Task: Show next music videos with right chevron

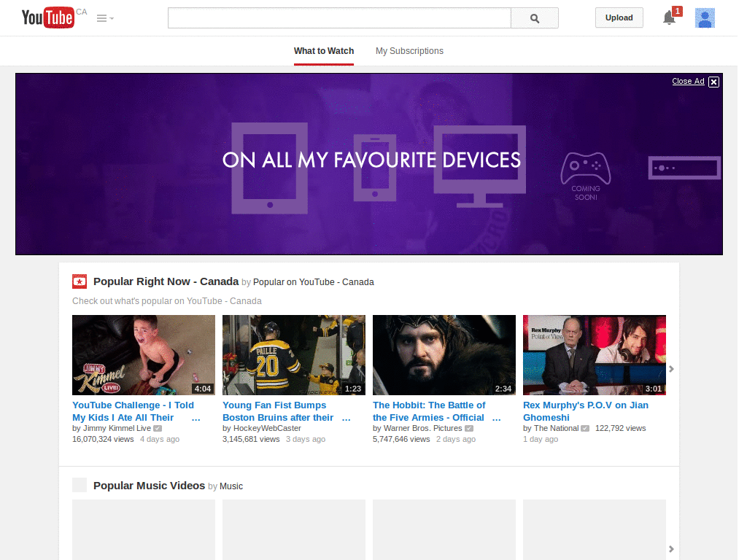Action: coord(671,549)
